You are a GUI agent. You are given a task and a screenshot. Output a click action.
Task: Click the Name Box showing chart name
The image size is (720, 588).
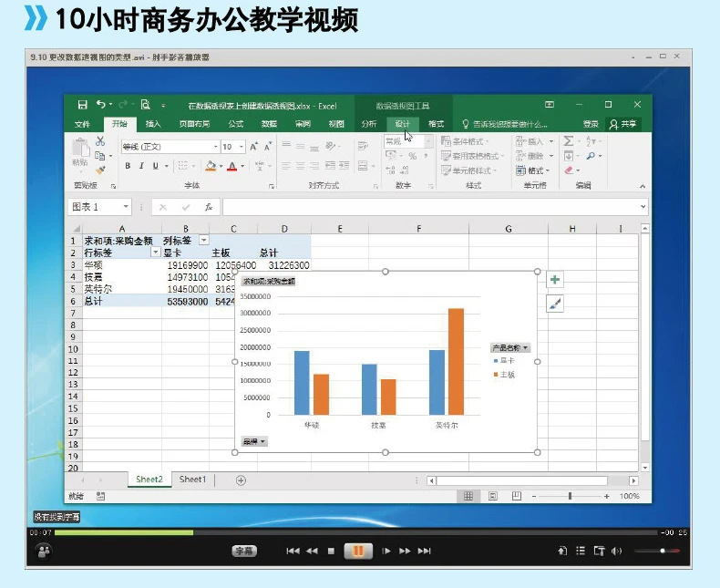click(99, 207)
